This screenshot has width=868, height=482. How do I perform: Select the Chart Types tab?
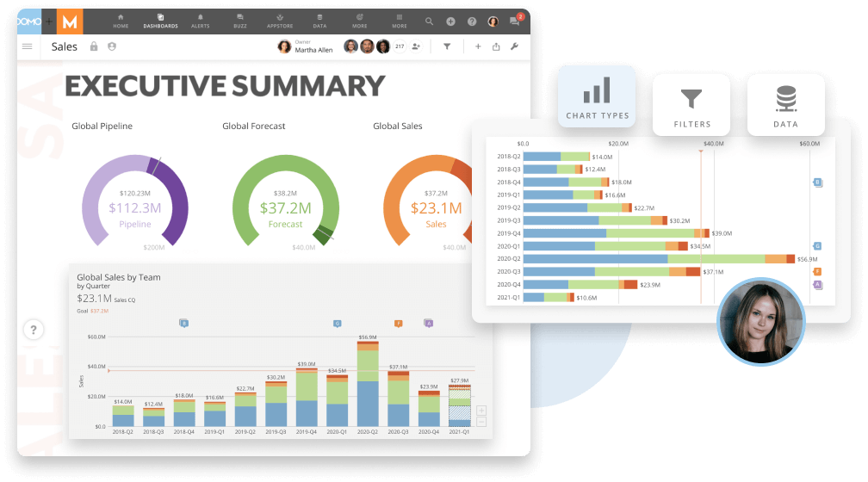pos(597,96)
